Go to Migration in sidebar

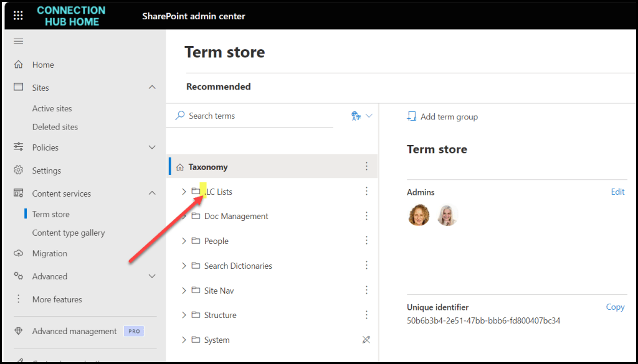(x=50, y=253)
